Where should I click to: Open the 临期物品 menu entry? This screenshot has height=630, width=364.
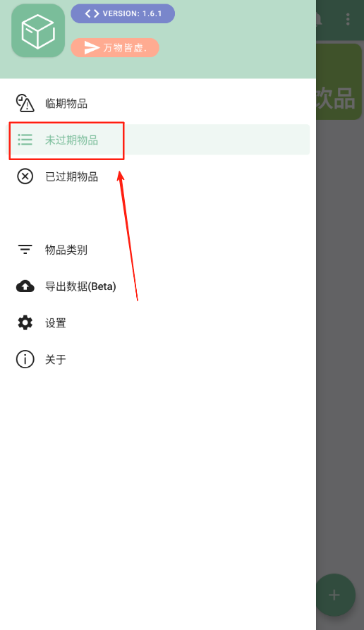158,103
